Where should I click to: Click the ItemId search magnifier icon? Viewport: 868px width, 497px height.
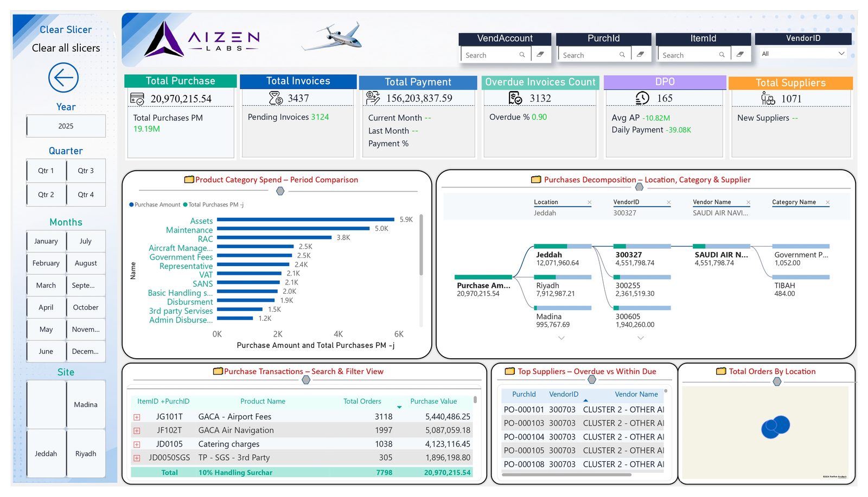click(722, 55)
